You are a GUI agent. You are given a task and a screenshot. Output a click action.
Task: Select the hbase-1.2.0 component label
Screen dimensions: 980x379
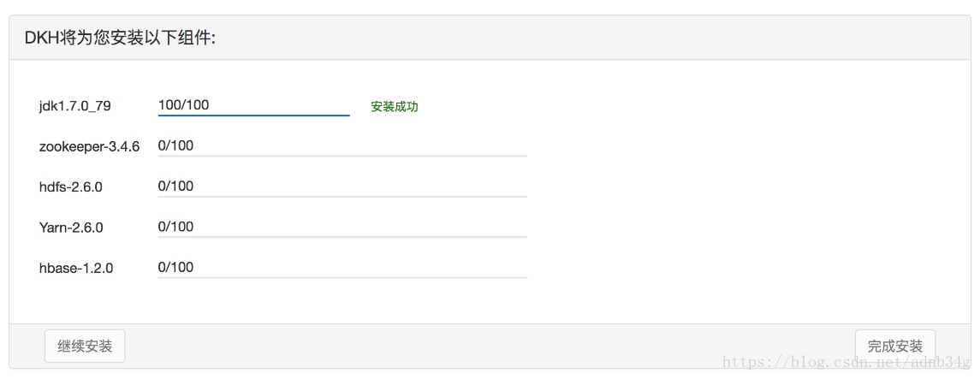[76, 268]
